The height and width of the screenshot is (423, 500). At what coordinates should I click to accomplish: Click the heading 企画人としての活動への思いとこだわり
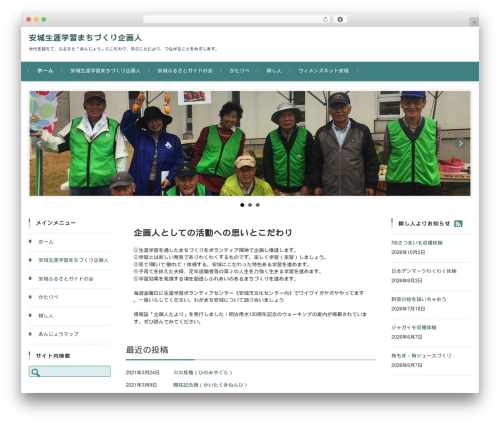click(x=213, y=233)
